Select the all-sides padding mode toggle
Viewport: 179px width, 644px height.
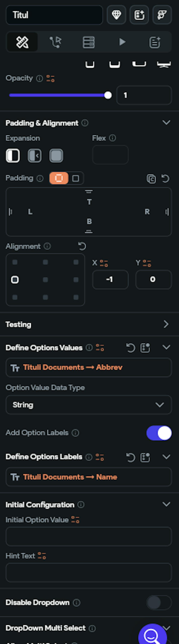tap(59, 178)
